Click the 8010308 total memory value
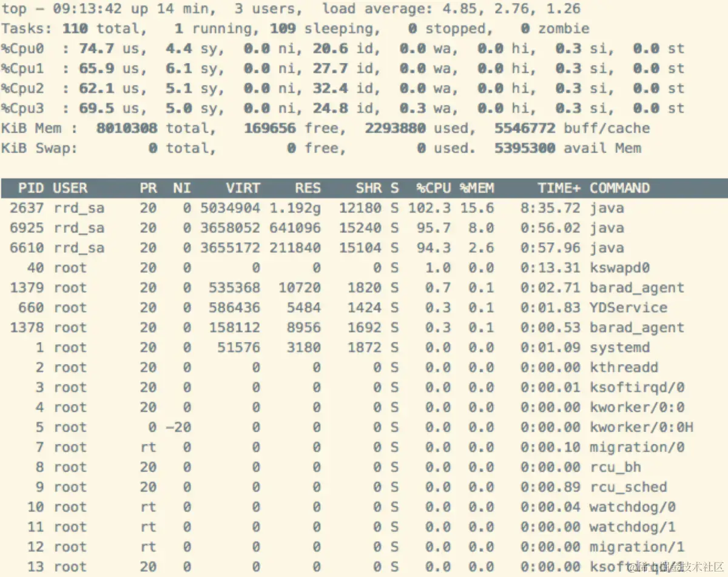Viewport: 728px width, 577px height. pos(126,129)
